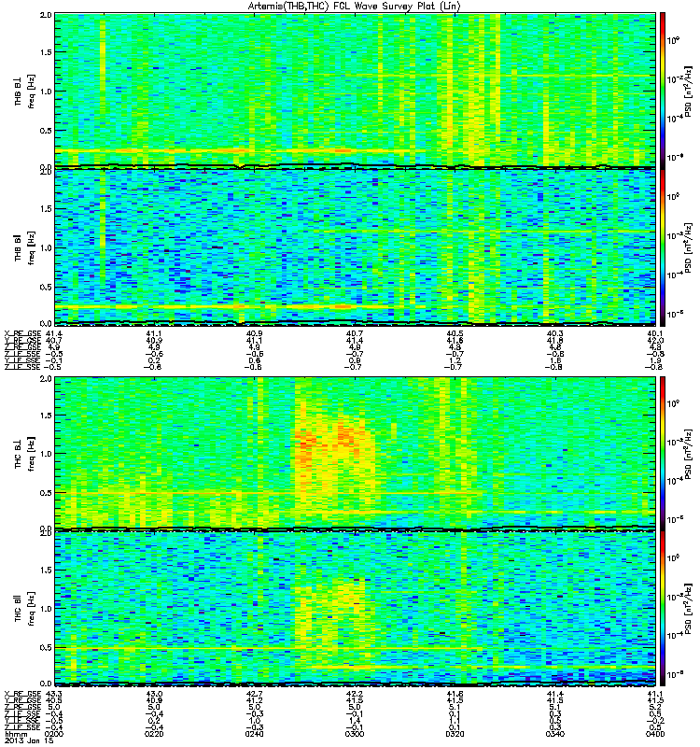
Task: Click the '40.1' X_RE_GSE value under THB panels
Action: click(x=655, y=333)
